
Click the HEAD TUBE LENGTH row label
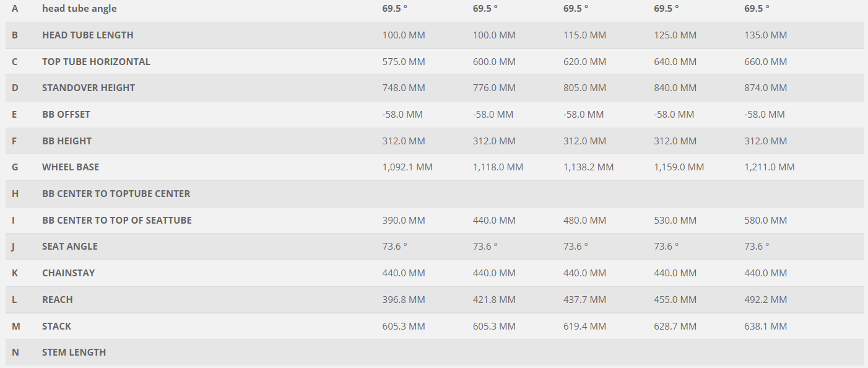coord(88,35)
